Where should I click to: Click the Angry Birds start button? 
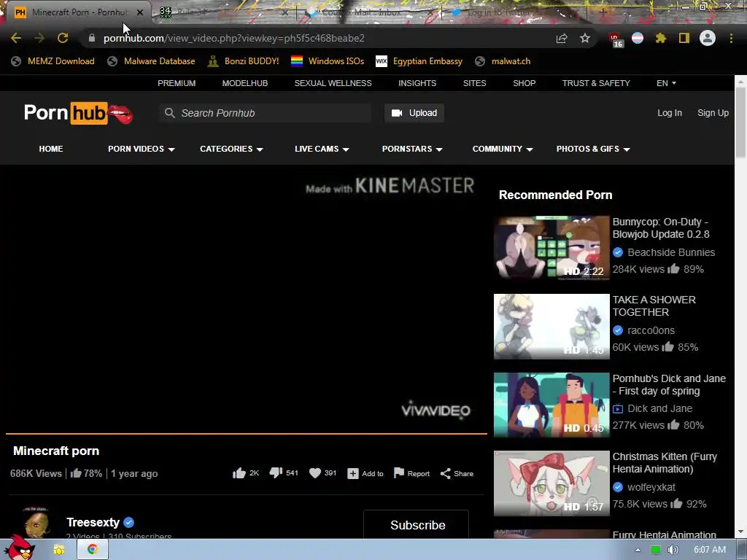click(x=21, y=548)
